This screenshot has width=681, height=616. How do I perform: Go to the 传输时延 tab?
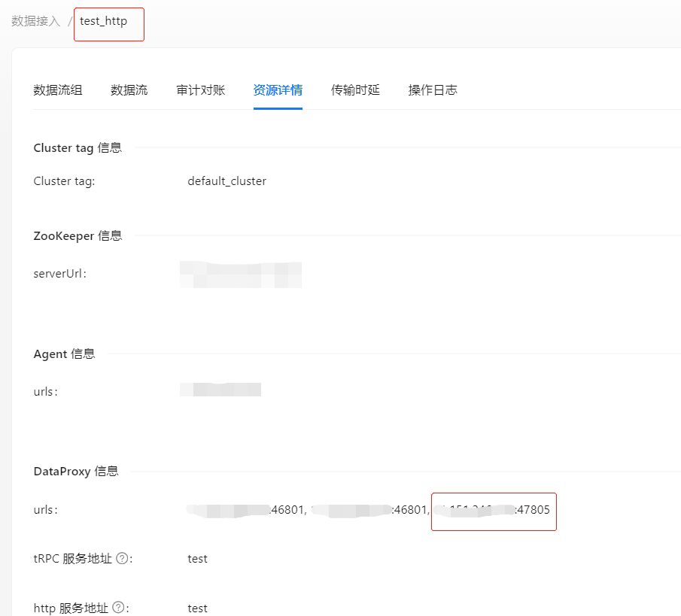(355, 90)
